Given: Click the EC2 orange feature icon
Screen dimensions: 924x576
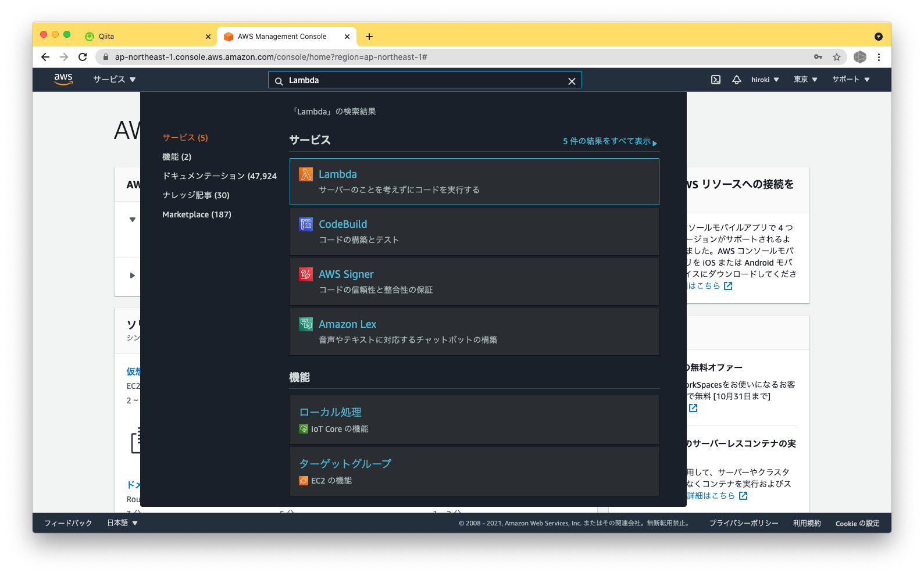Looking at the screenshot, I should [x=304, y=481].
